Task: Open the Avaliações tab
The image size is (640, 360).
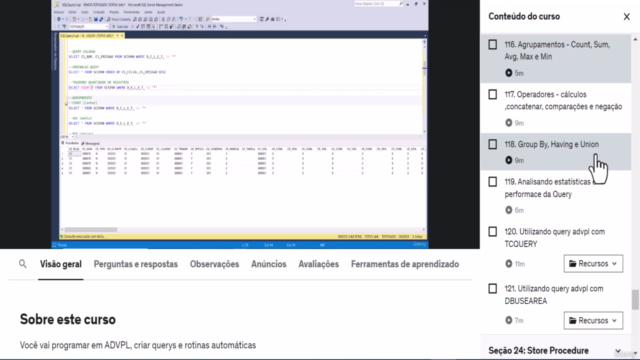Action: click(x=318, y=264)
